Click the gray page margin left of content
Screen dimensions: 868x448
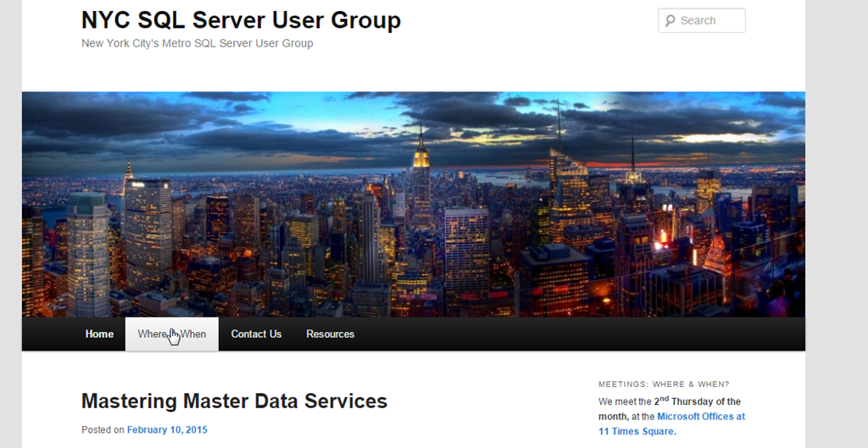10,254
